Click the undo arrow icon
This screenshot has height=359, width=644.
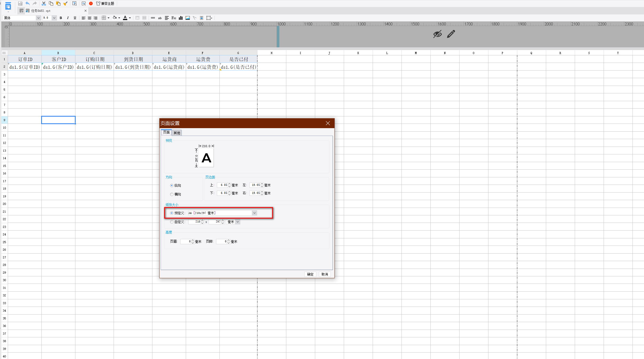click(x=28, y=3)
